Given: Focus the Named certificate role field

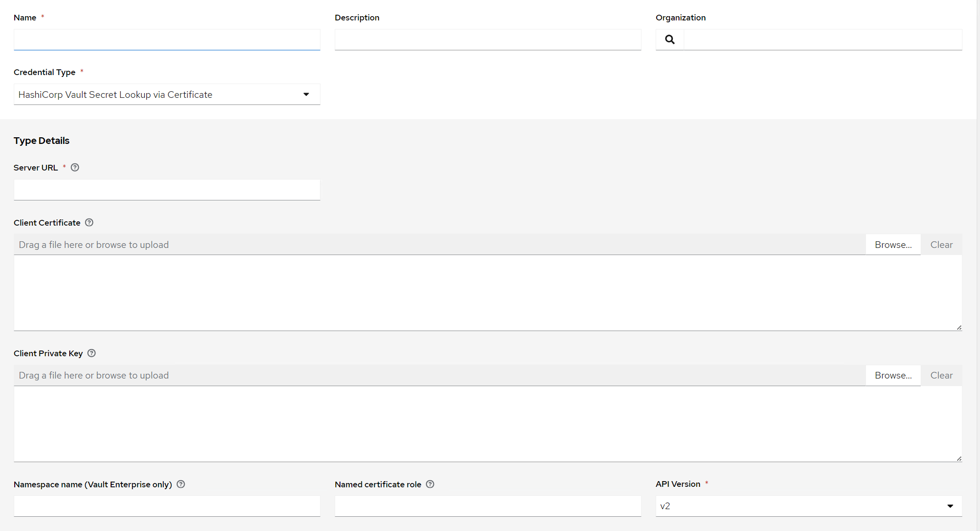Looking at the screenshot, I should [x=488, y=506].
